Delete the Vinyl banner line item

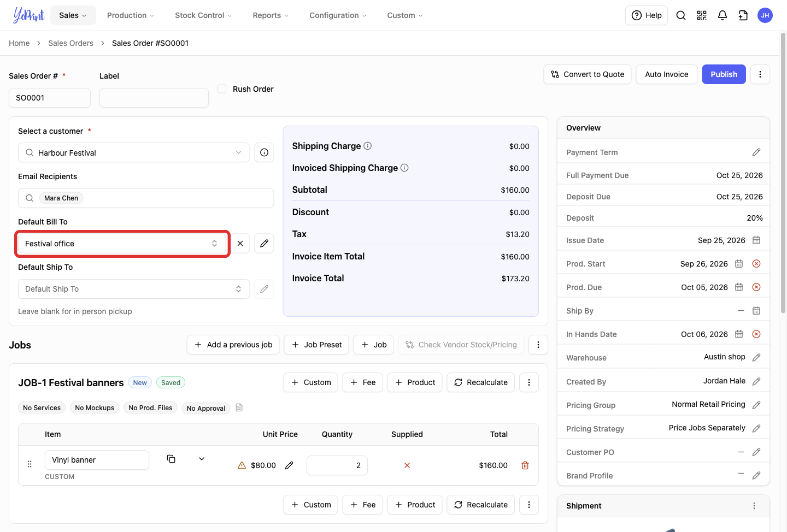tap(525, 465)
